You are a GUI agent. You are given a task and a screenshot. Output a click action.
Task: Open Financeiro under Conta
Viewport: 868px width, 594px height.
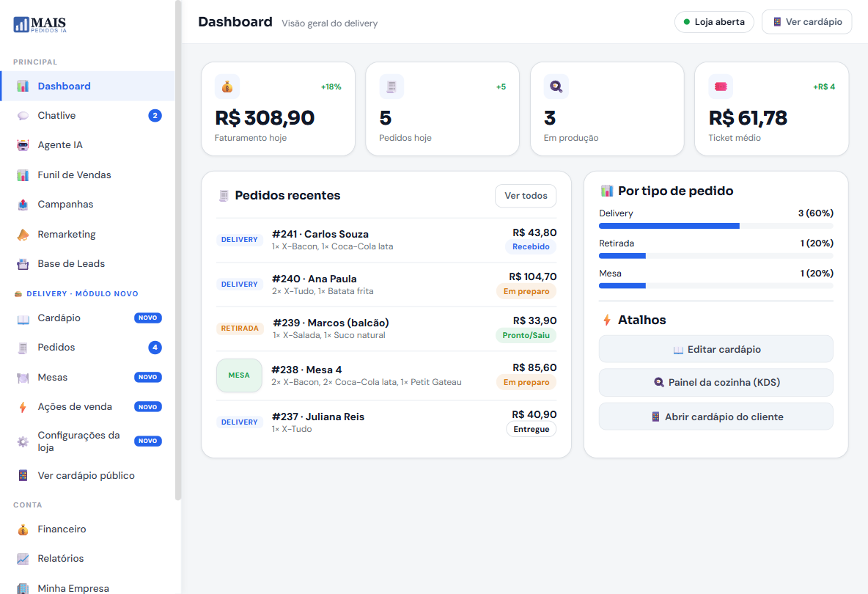pos(87,529)
